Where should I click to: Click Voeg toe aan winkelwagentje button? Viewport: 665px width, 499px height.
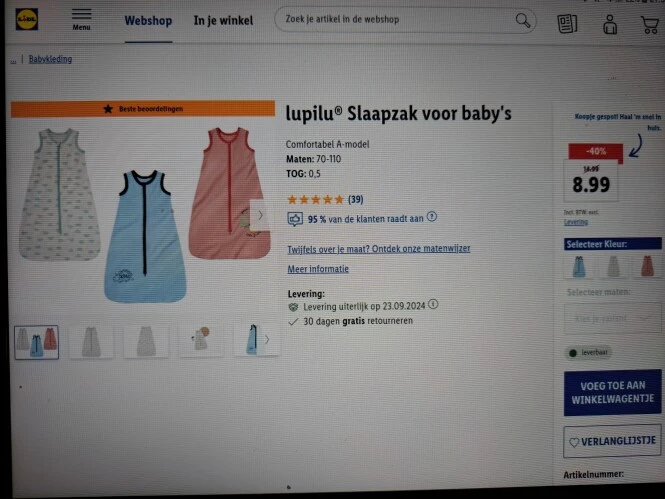coord(612,392)
